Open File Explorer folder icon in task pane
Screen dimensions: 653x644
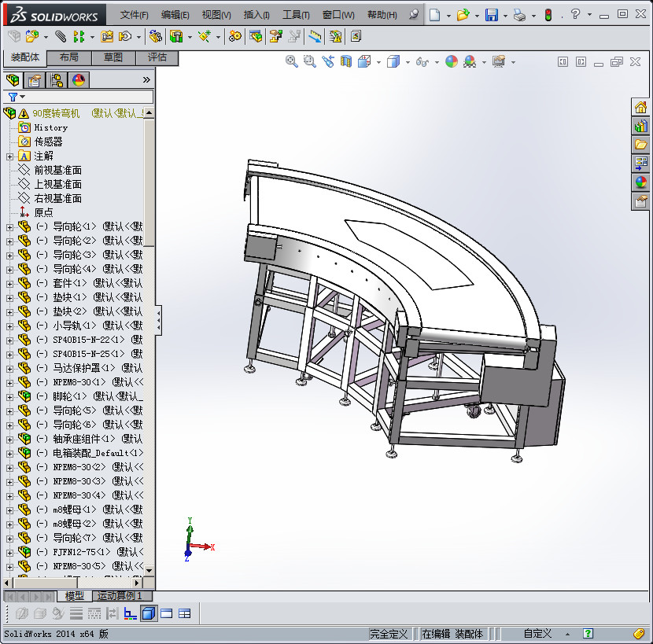pyautogui.click(x=640, y=145)
